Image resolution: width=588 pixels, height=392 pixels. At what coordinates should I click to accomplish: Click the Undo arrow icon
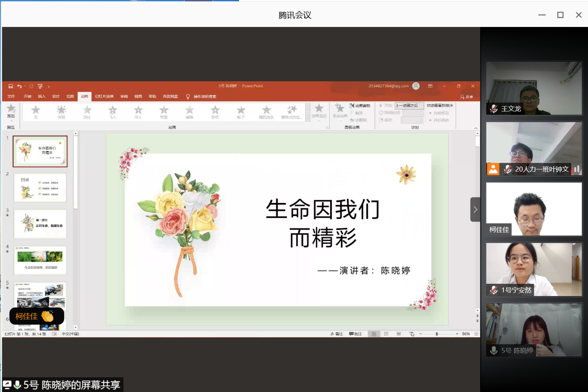[x=19, y=86]
